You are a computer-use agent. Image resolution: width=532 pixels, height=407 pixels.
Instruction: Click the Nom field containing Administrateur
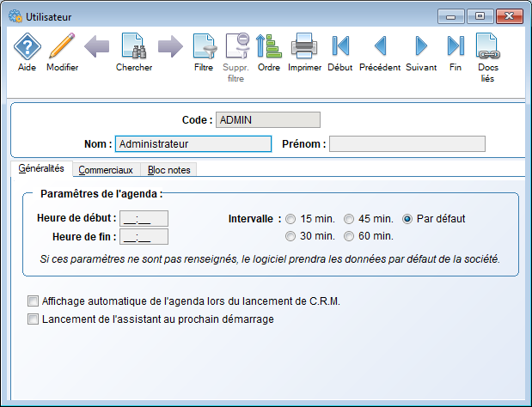click(193, 144)
